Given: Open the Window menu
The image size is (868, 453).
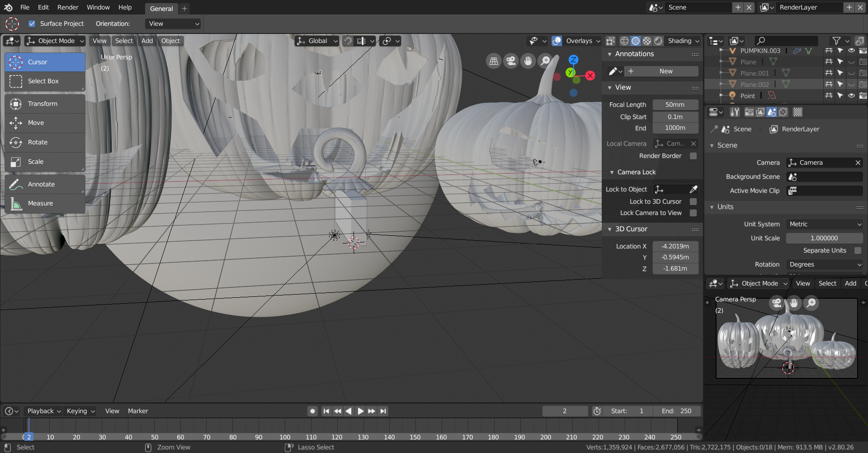Looking at the screenshot, I should pos(98,7).
